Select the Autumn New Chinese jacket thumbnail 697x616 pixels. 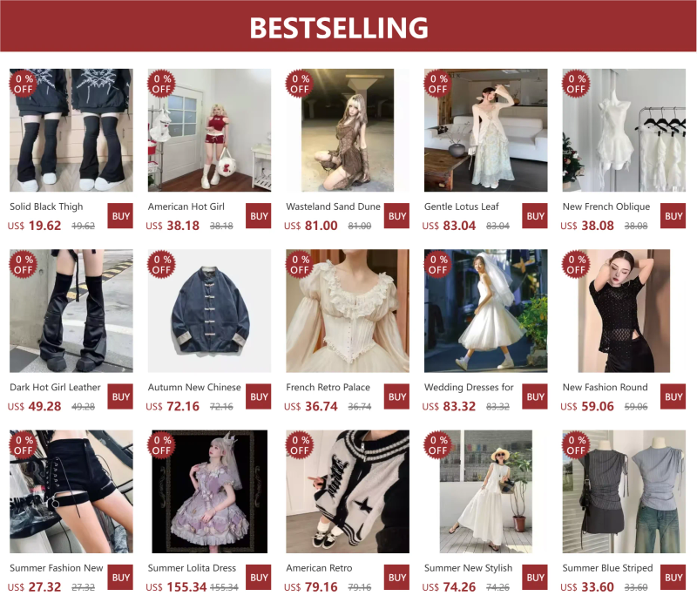click(209, 311)
